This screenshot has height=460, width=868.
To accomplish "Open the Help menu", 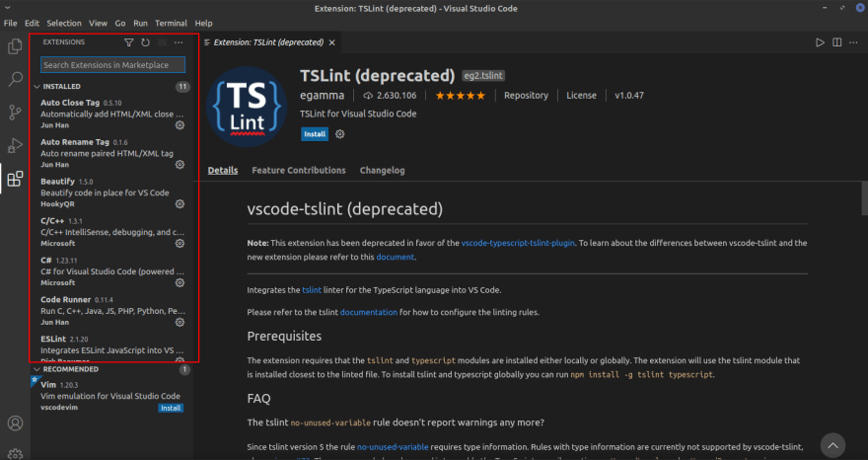I will pos(203,24).
